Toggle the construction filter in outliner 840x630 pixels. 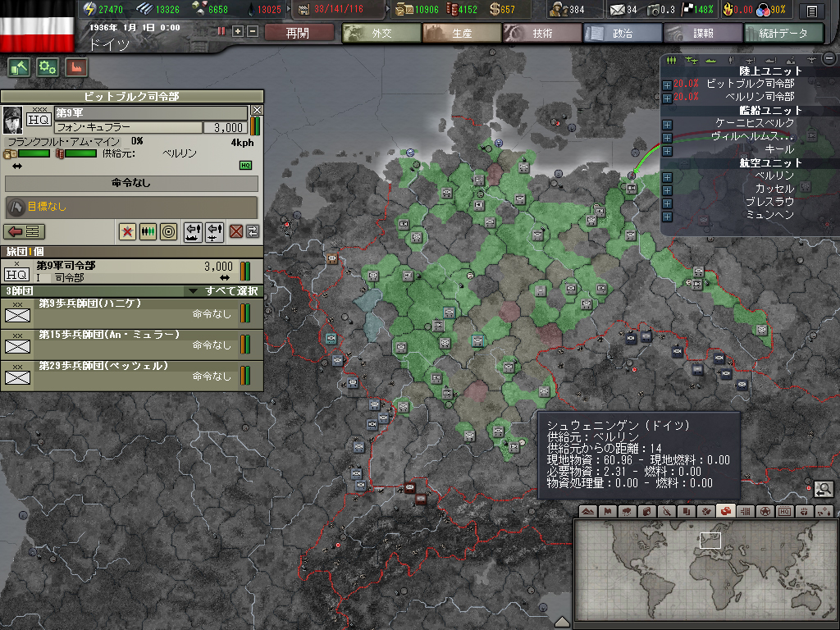pos(791,60)
